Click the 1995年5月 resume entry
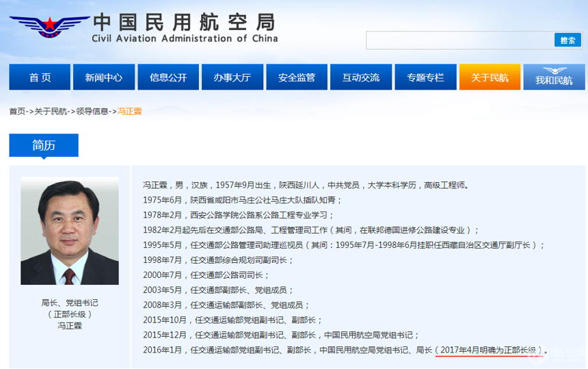This screenshot has width=588, height=369. pyautogui.click(x=344, y=245)
